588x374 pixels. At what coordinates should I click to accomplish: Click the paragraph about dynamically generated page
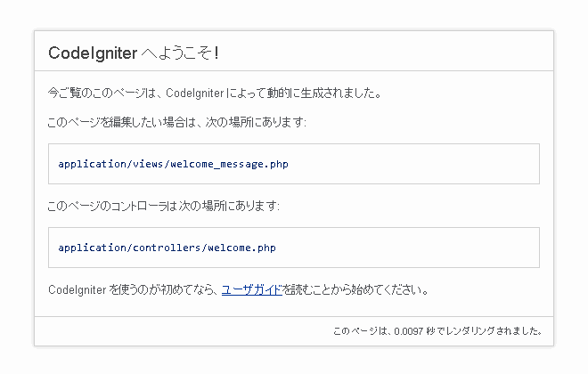(x=215, y=93)
